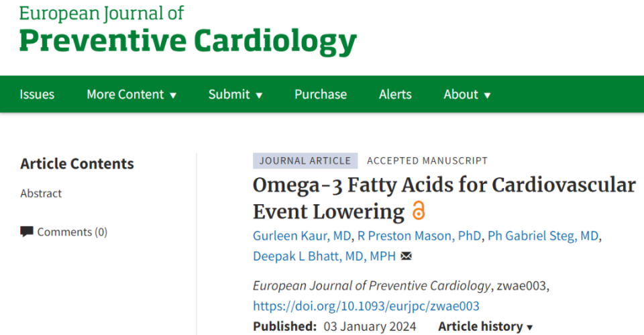Click the corresponding author envelope icon
Image resolution: width=644 pixels, height=335 pixels.
(x=406, y=256)
